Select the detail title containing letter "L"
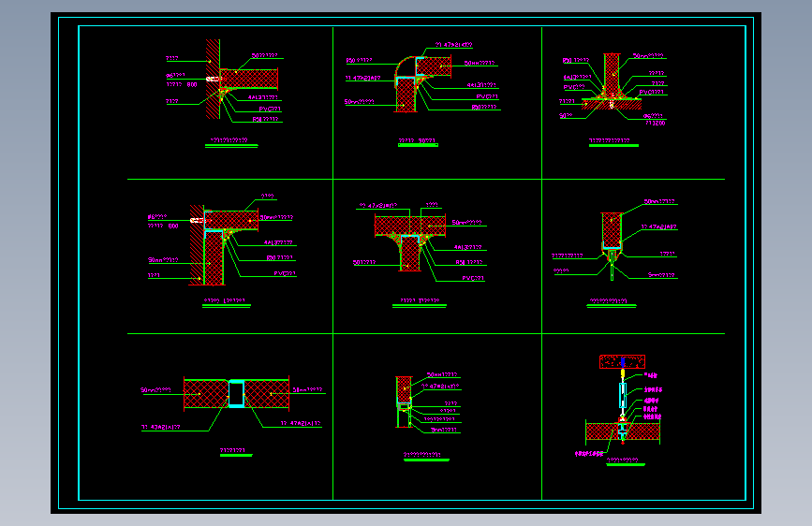Image resolution: width=812 pixels, height=526 pixels. click(224, 300)
